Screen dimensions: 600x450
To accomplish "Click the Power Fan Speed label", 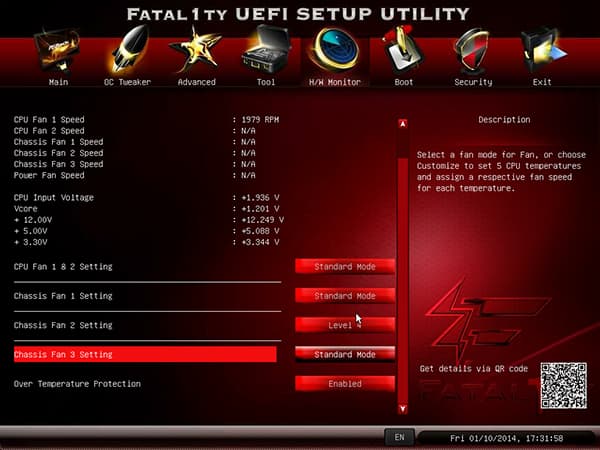I will coord(49,175).
